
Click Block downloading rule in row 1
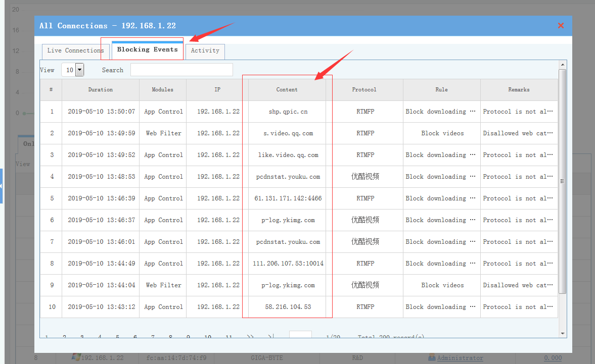click(440, 112)
